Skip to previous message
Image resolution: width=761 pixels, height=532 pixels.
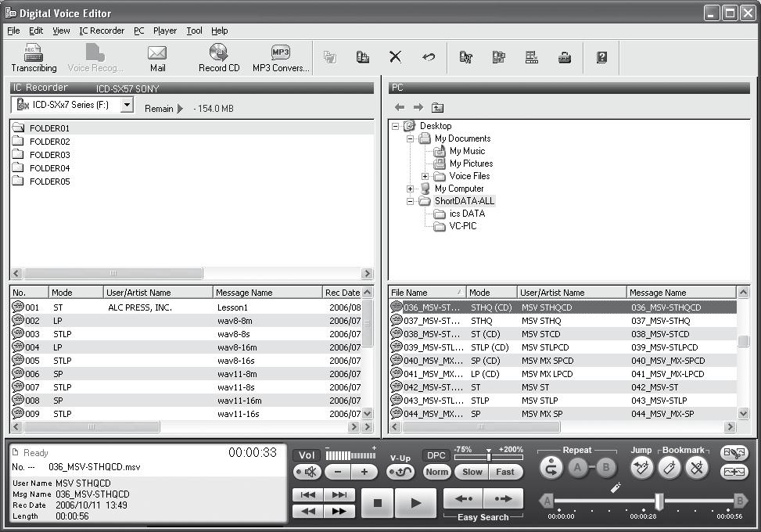coord(308,494)
